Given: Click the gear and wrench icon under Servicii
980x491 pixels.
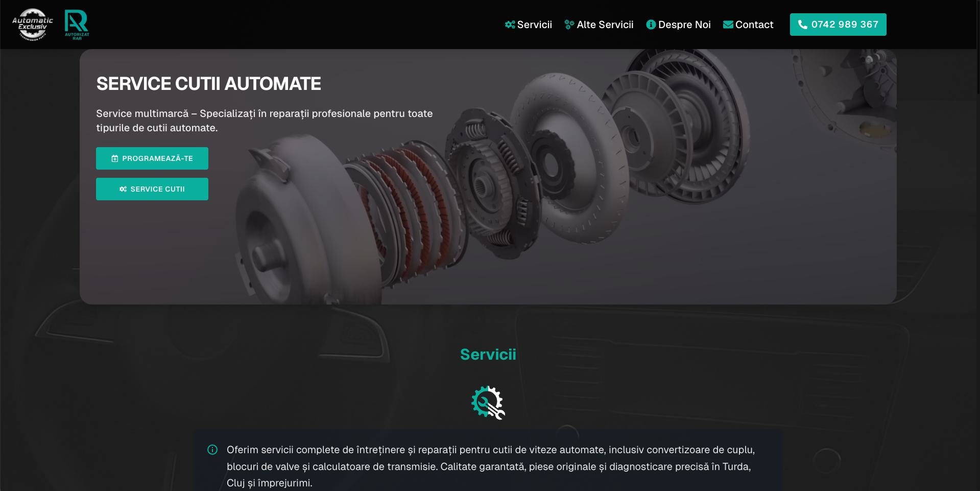Looking at the screenshot, I should pyautogui.click(x=488, y=403).
